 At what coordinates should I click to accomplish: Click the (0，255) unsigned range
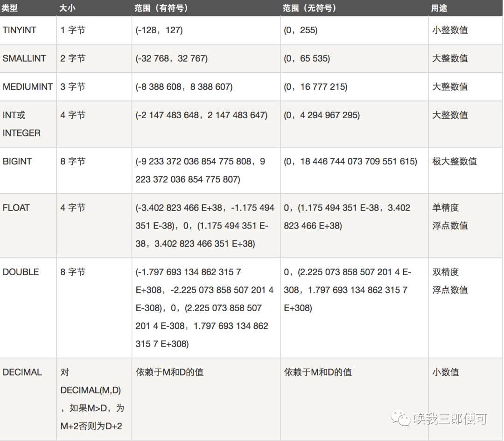coord(301,30)
